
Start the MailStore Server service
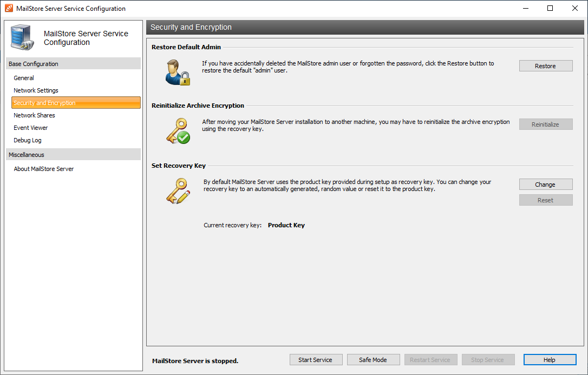tap(316, 360)
